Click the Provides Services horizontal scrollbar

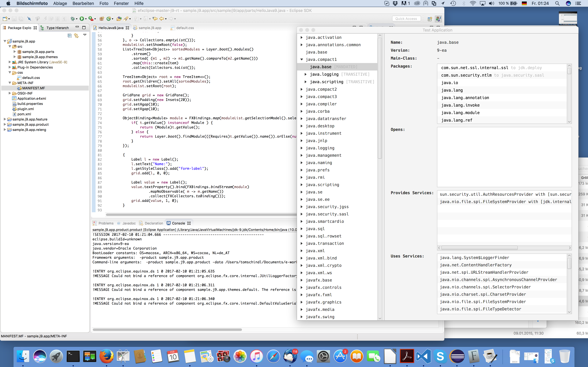pos(479,248)
